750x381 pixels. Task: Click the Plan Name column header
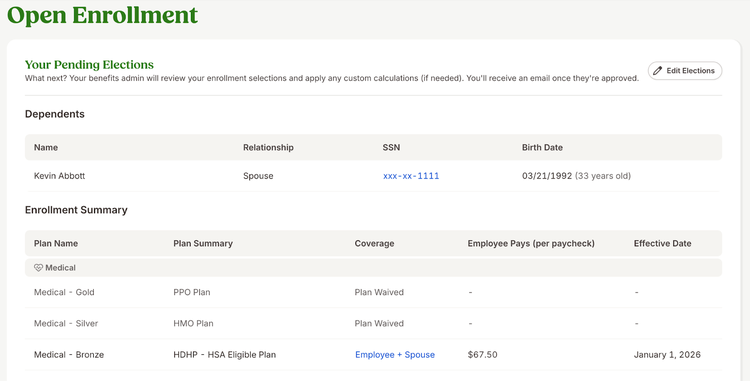tap(55, 243)
